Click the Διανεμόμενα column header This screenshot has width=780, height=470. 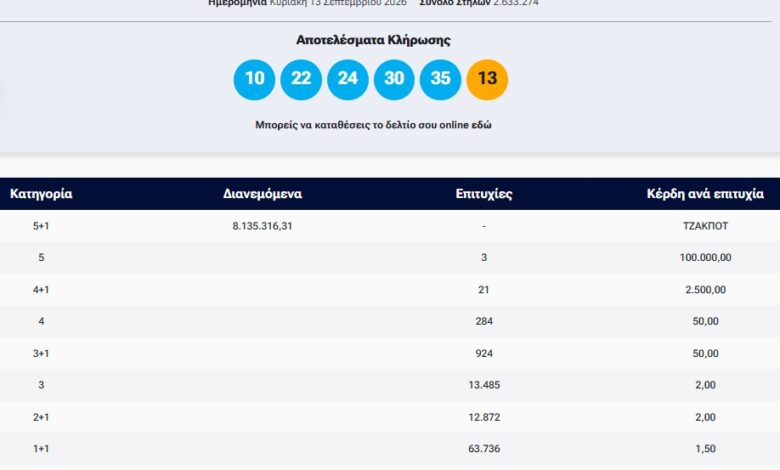point(262,193)
